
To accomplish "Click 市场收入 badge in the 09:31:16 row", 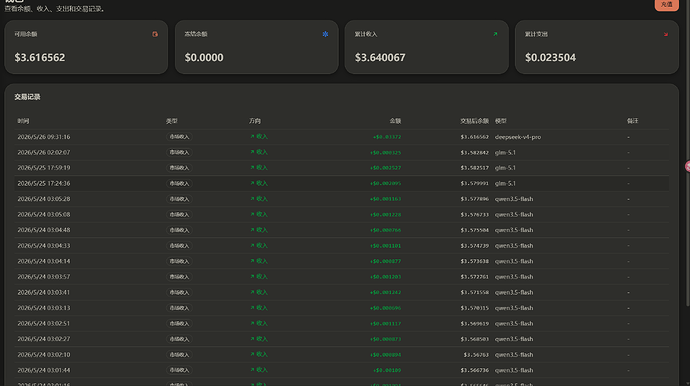I will point(179,137).
